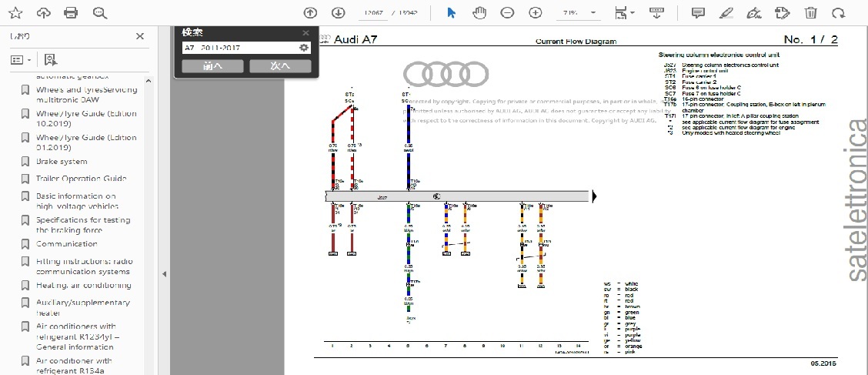Open the Communication bookmark

67,244
